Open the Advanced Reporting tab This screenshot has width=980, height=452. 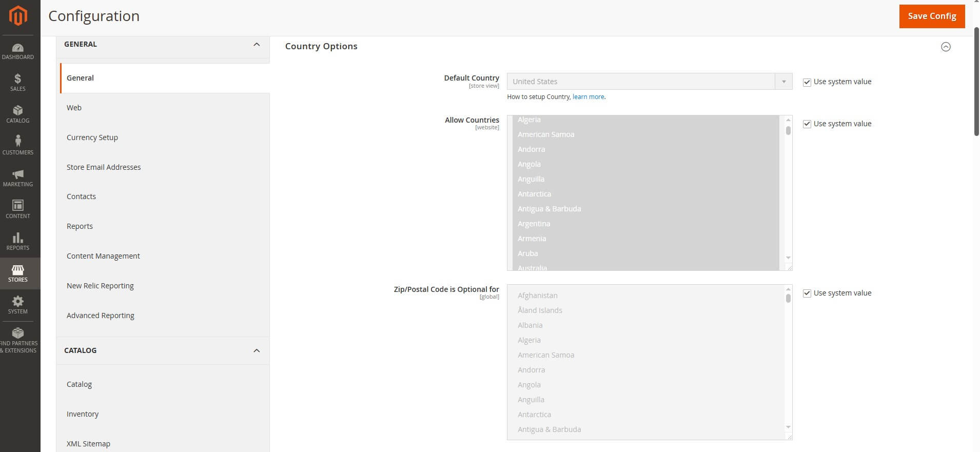[x=165, y=316]
